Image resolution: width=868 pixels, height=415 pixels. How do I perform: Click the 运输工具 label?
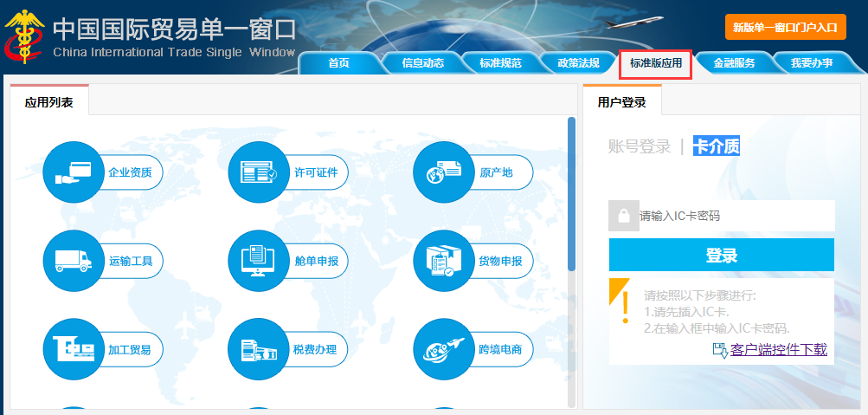pos(131,261)
